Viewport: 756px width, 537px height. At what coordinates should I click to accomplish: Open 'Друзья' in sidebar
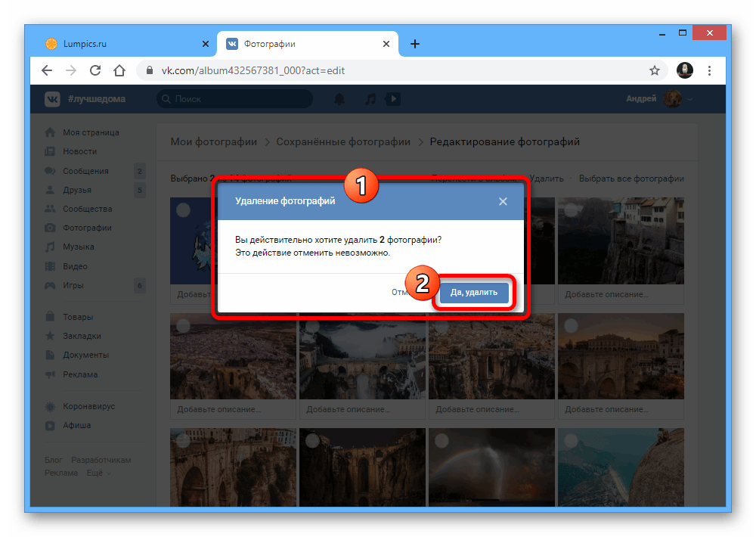click(76, 190)
